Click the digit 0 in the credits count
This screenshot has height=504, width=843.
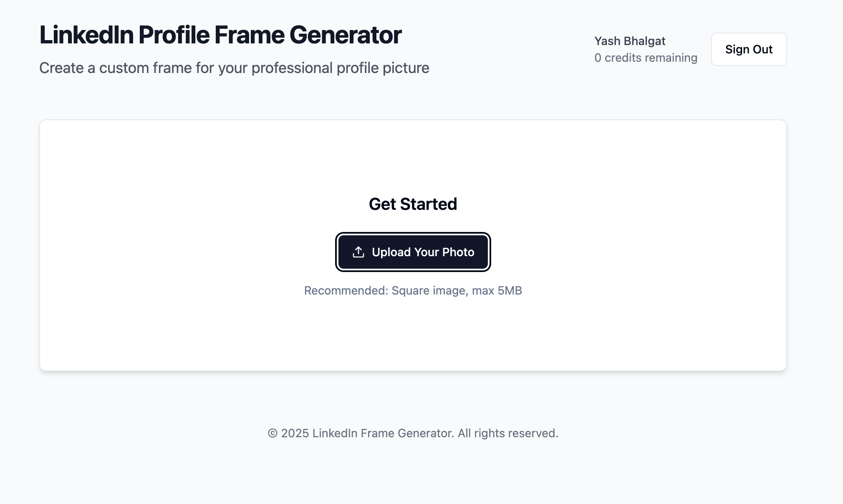pos(598,58)
